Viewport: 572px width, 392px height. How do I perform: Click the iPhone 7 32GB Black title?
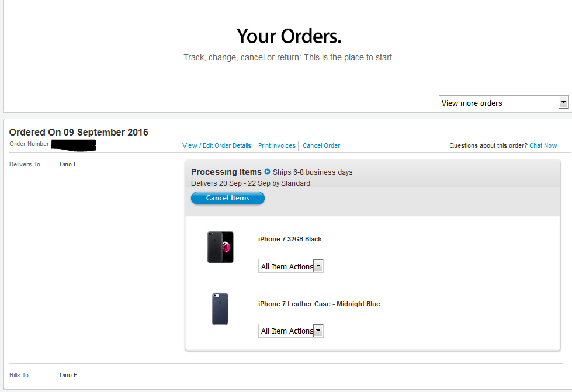pos(290,239)
